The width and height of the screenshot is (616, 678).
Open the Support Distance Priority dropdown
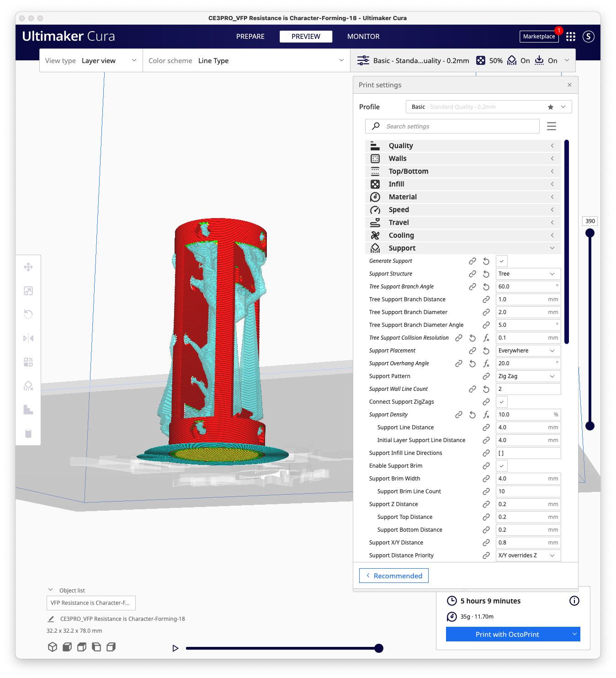pyautogui.click(x=528, y=555)
